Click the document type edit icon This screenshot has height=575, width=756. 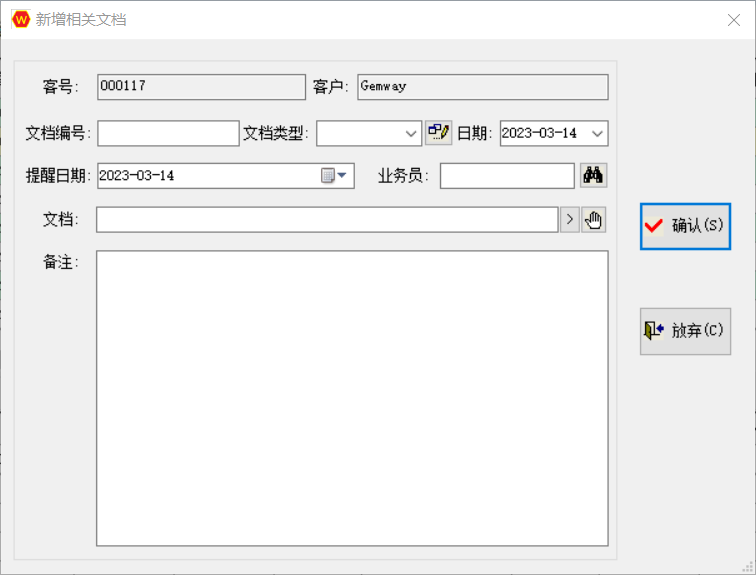point(438,133)
